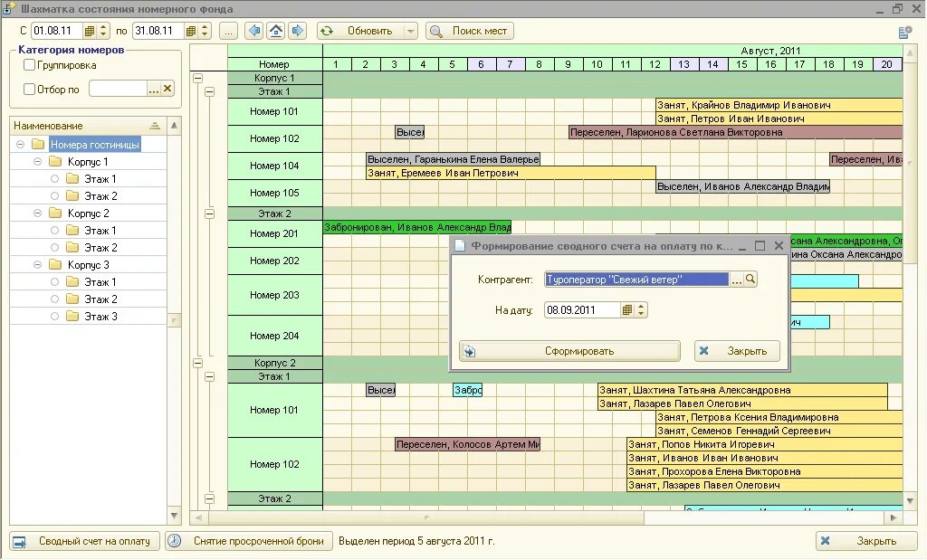Viewport: 927px width, 560px height.
Task: Select Занят, Прохорова Елена Викторовна booking
Action: pos(764,471)
